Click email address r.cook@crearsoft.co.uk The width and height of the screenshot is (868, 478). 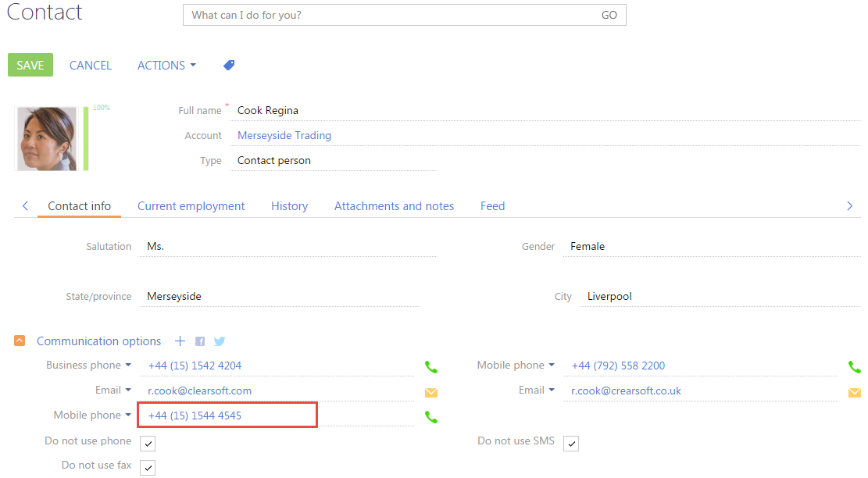[626, 391]
